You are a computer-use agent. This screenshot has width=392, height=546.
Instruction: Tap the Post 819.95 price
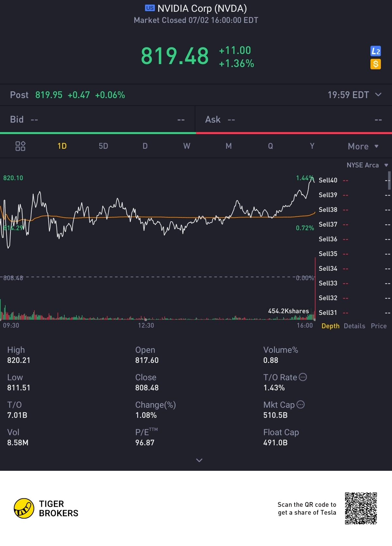coord(49,95)
